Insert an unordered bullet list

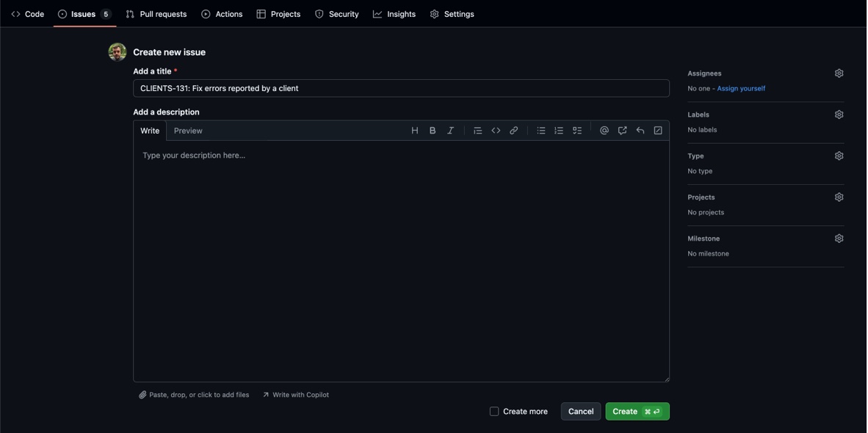(541, 131)
